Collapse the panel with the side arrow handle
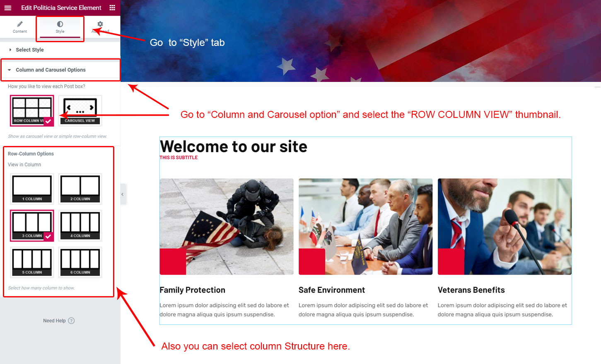 click(123, 194)
